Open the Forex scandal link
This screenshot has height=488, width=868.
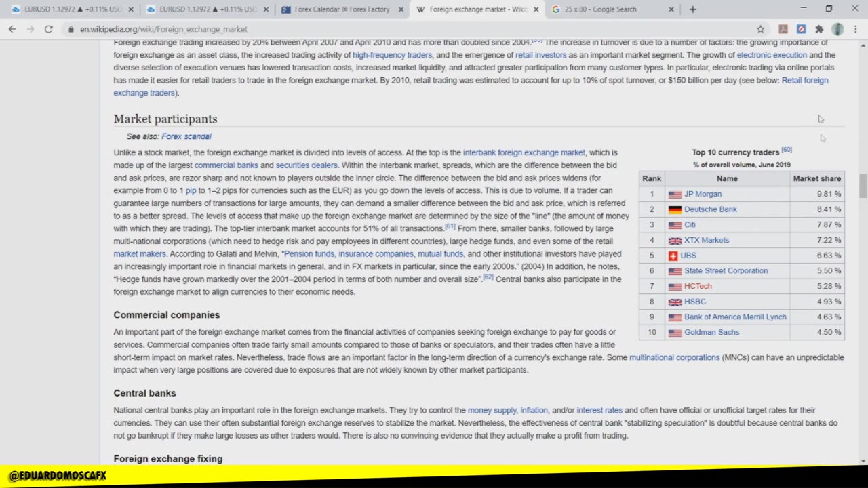pos(186,136)
